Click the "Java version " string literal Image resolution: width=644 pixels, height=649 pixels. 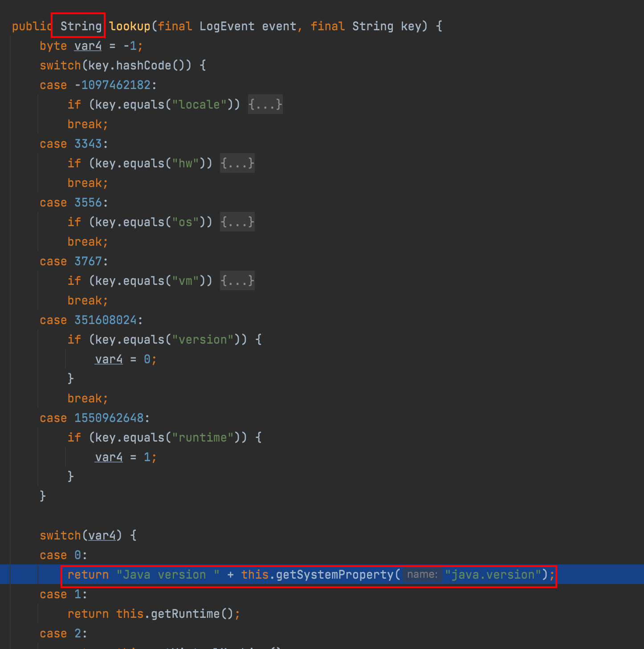click(168, 575)
